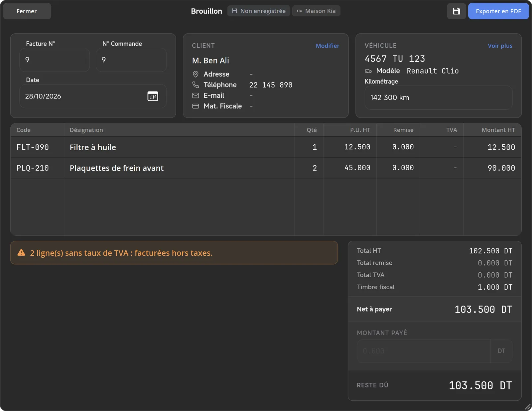The height and width of the screenshot is (411, 532).
Task: Select Plaquettes de frein avant designation
Action: pos(179,168)
